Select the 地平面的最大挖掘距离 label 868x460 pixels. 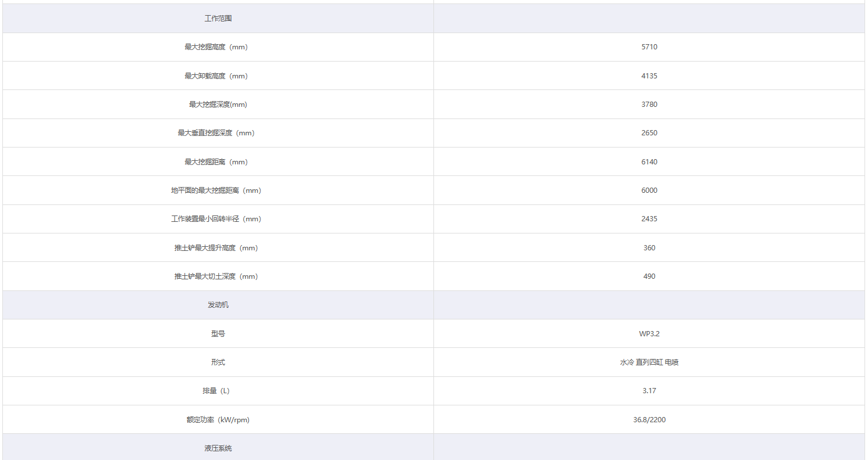216,191
